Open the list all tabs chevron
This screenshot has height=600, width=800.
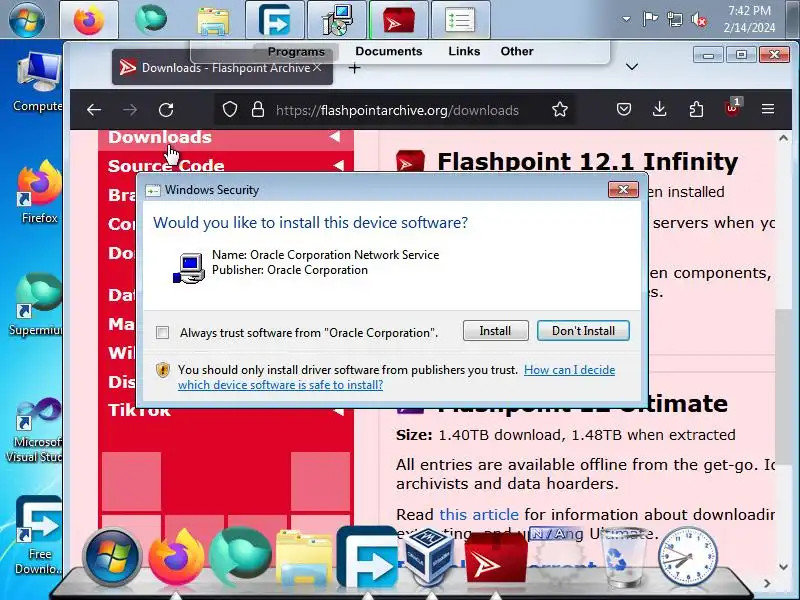[x=632, y=67]
